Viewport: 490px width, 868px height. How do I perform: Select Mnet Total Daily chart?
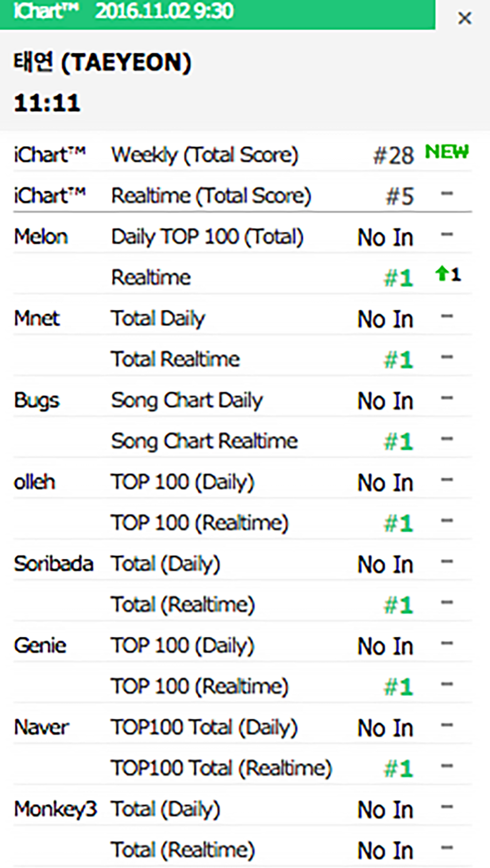coord(158,319)
